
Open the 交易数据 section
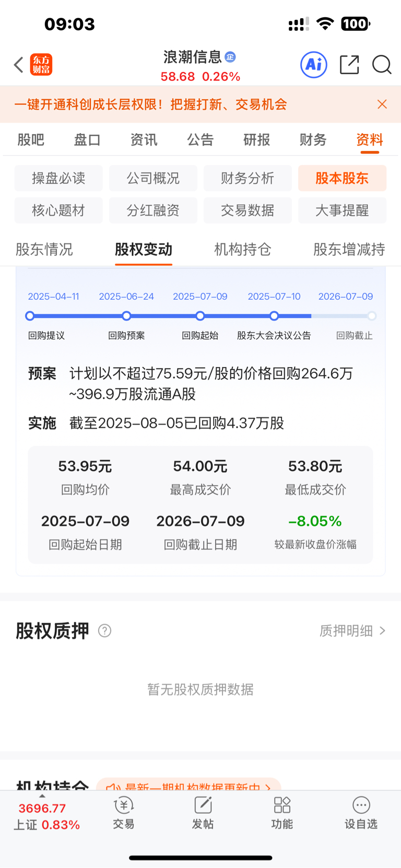point(247,210)
